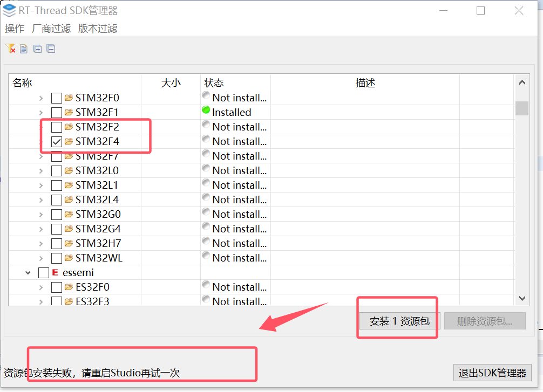Click the STM32L1 folder icon
Viewport: 543px width, 392px height.
point(69,185)
